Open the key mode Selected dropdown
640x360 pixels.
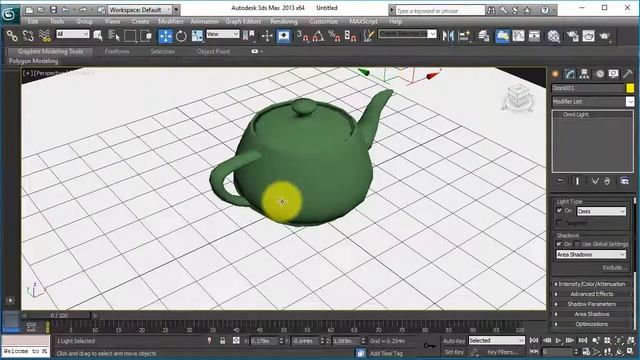(496, 340)
